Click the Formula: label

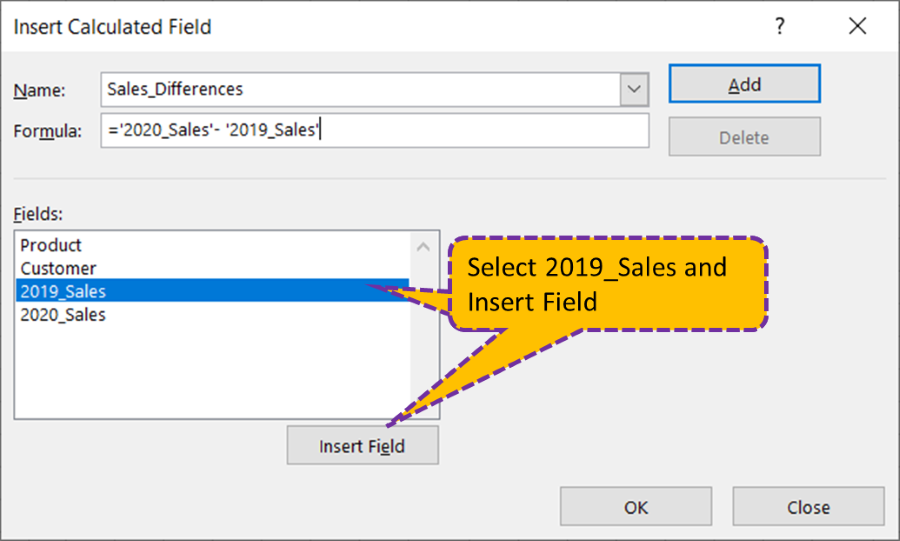47,132
